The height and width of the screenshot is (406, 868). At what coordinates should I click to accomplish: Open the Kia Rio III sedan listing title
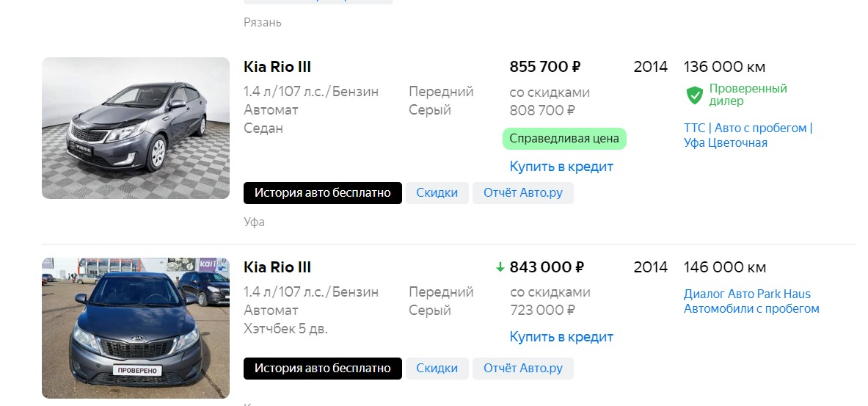pyautogui.click(x=277, y=67)
